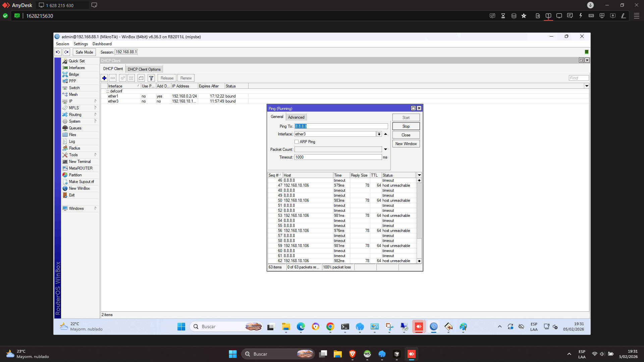Toggle Safe Mode button
The height and width of the screenshot is (362, 644).
tap(84, 52)
